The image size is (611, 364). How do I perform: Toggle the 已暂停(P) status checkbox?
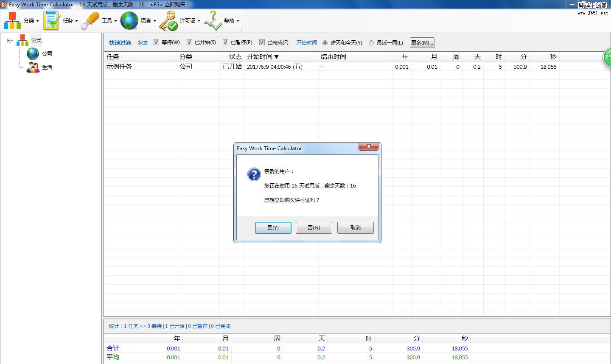[x=226, y=42]
